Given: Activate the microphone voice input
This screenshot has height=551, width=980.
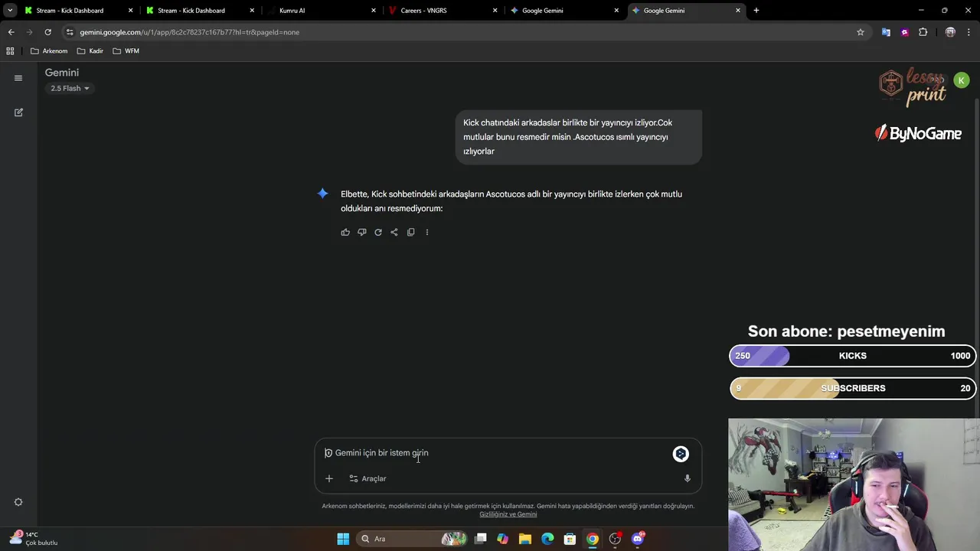Looking at the screenshot, I should [x=687, y=478].
